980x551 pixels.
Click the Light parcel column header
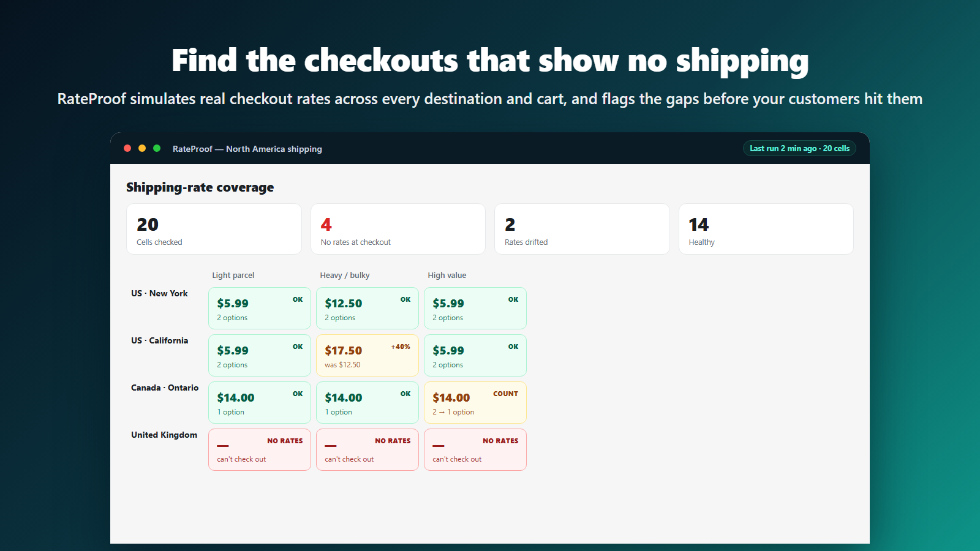tap(233, 275)
